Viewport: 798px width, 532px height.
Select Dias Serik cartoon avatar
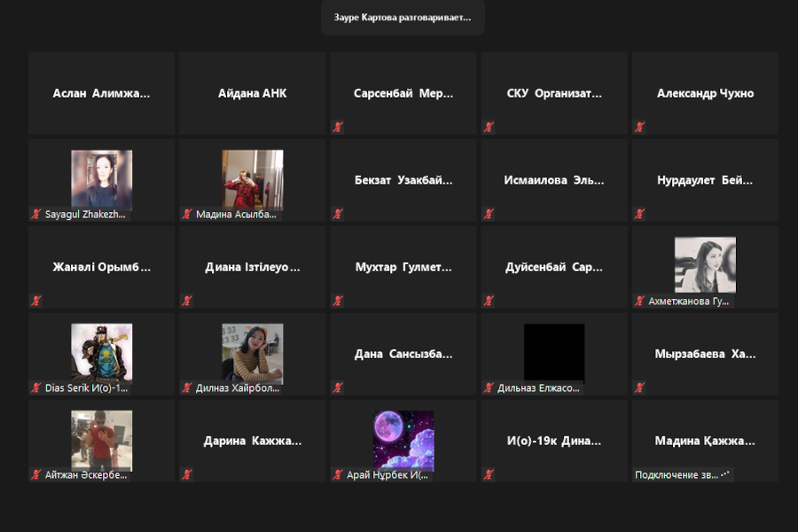[102, 353]
